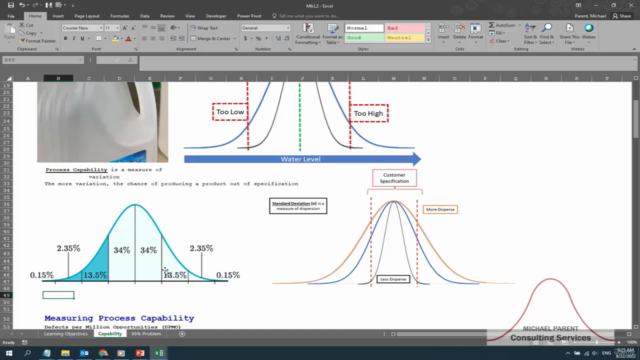The image size is (640, 360).
Task: Apply the Bad cell style
Action: point(405,28)
